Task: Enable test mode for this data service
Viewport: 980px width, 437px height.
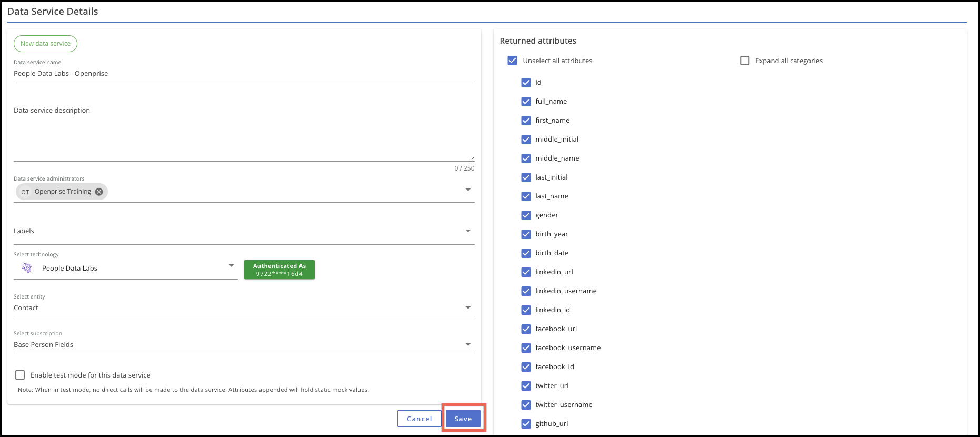Action: [20, 375]
